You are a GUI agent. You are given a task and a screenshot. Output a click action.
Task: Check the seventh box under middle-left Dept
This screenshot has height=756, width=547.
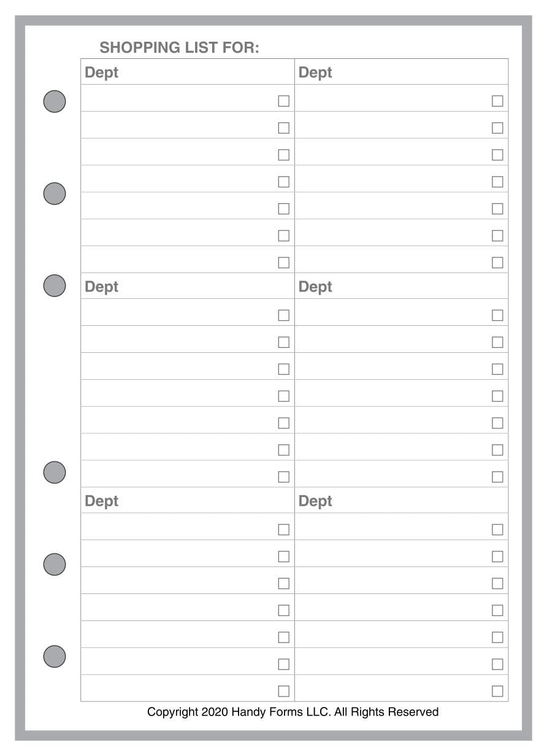(x=283, y=477)
